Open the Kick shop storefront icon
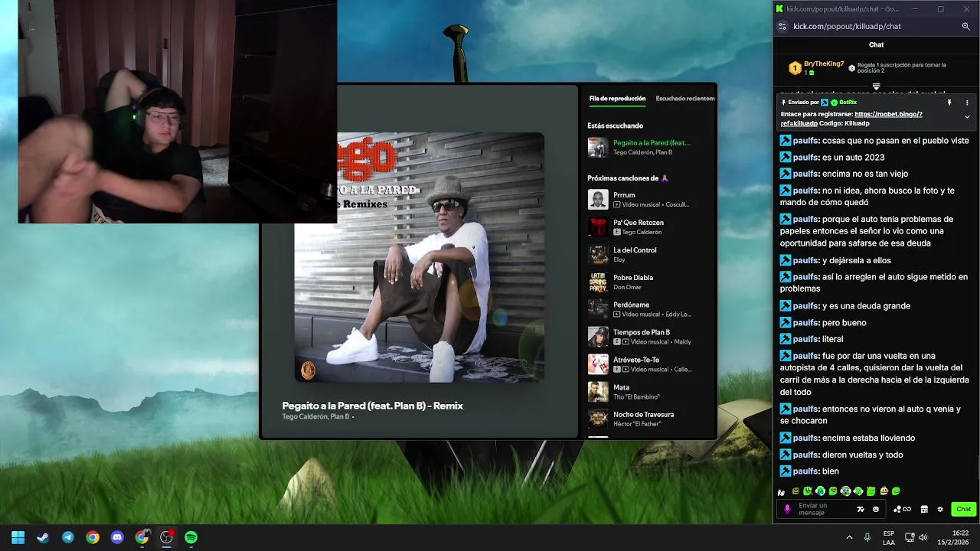The height and width of the screenshot is (551, 980). (924, 510)
